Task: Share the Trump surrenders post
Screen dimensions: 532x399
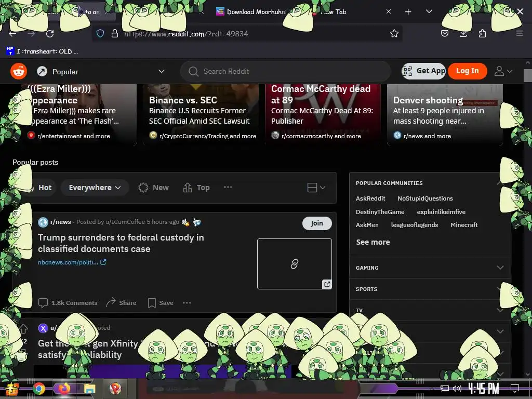Action: [x=121, y=303]
